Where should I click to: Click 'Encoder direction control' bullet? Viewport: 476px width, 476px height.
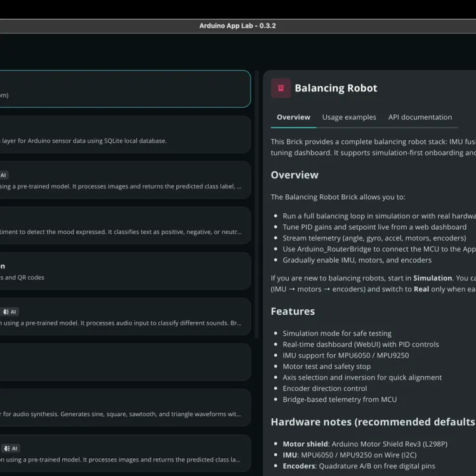[x=325, y=388]
